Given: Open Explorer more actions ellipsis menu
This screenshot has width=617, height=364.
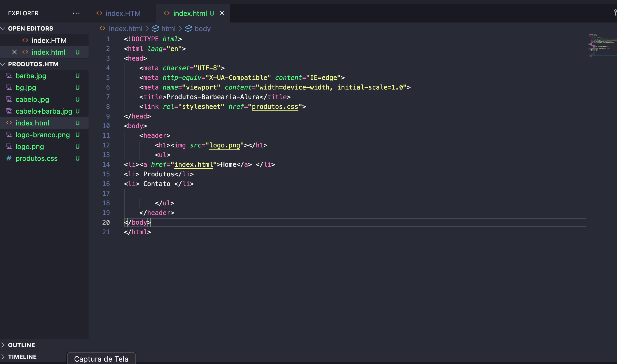Looking at the screenshot, I should [x=76, y=13].
